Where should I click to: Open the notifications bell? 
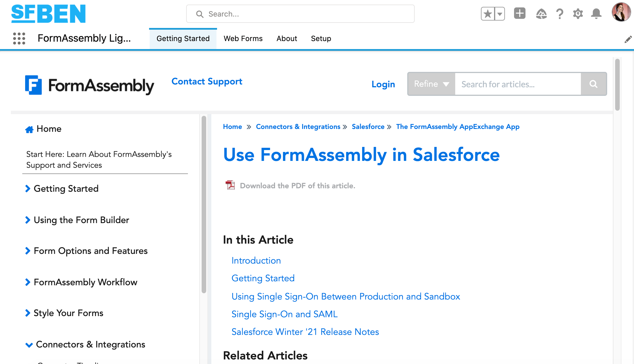tap(596, 14)
